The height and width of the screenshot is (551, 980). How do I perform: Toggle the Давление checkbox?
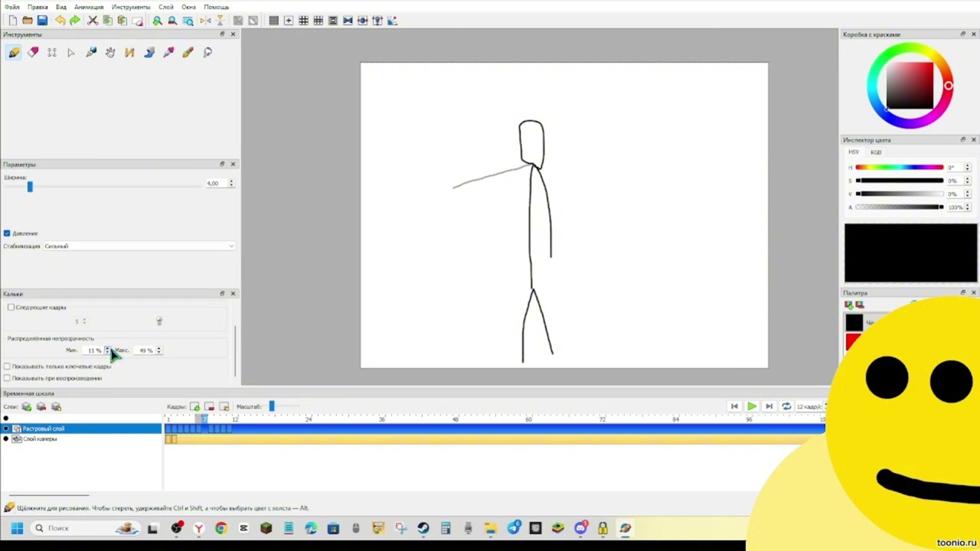point(7,233)
